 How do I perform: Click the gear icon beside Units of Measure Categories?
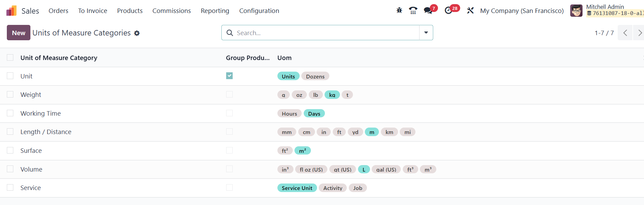point(137,33)
